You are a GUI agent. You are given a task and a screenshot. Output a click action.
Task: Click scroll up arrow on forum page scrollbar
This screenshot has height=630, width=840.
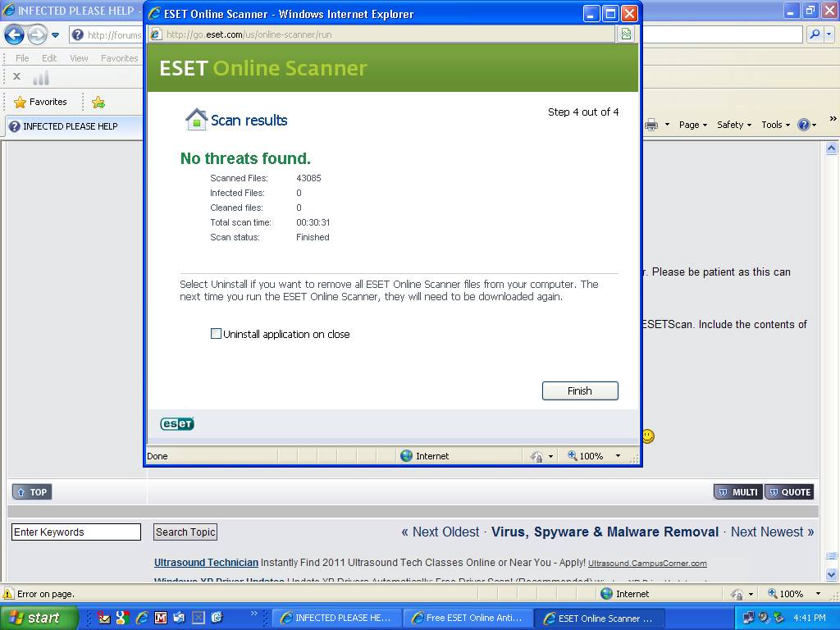click(x=832, y=148)
